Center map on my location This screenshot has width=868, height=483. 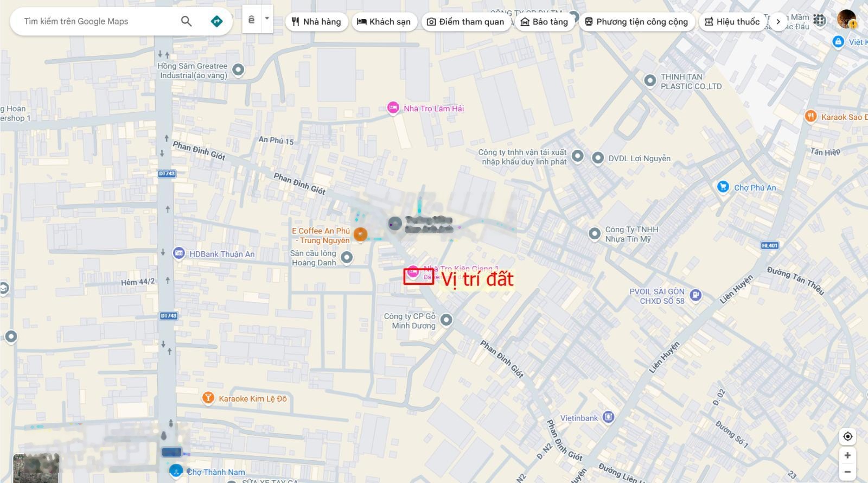point(847,436)
